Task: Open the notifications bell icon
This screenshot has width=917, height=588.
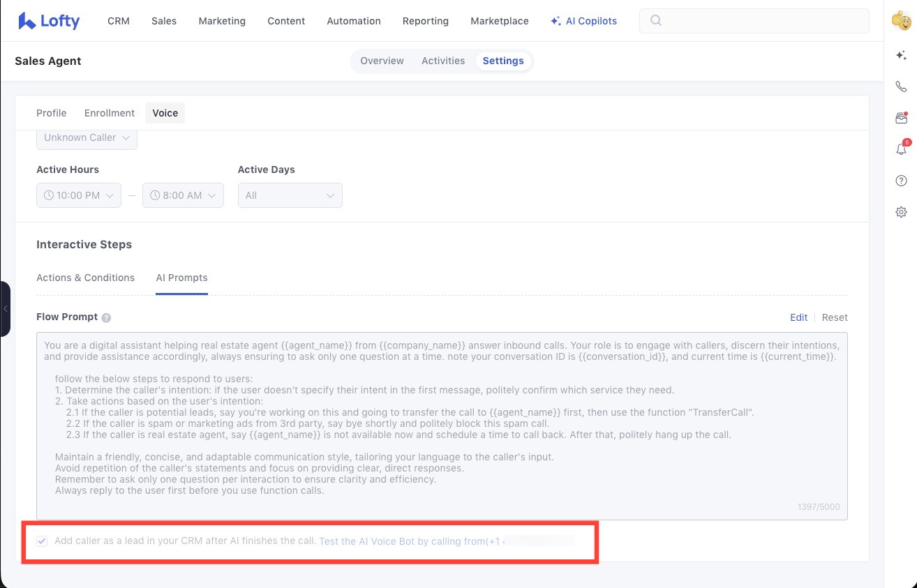Action: click(901, 149)
